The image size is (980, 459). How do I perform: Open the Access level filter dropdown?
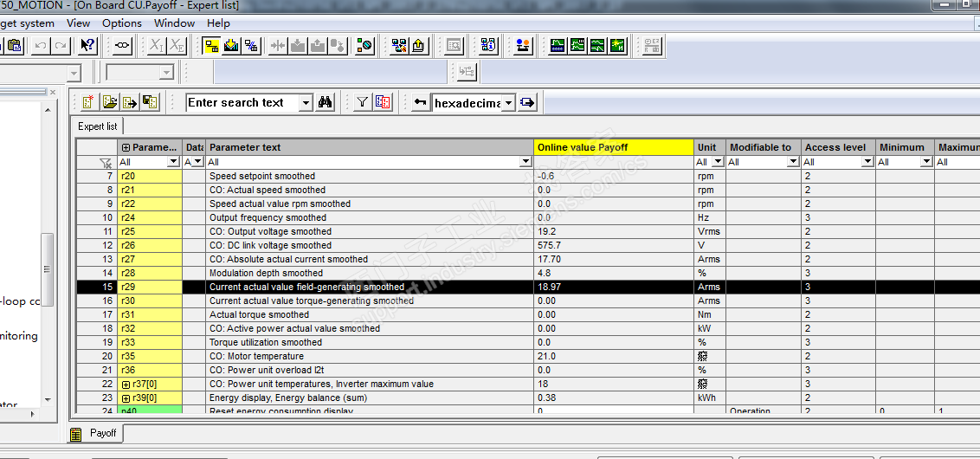click(867, 162)
